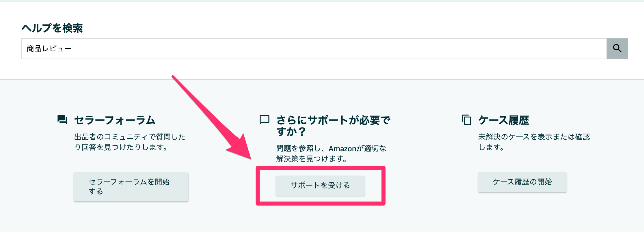Click the 商品レビュー text inside the search box
This screenshot has height=232, width=644.
click(x=49, y=49)
